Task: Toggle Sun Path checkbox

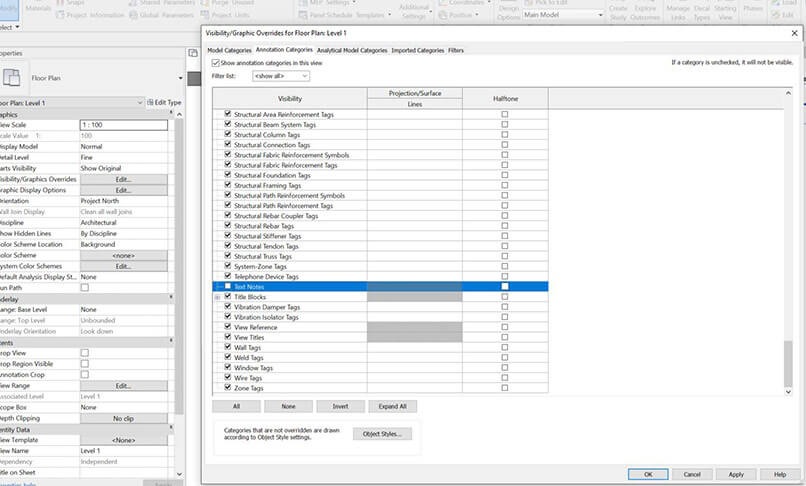Action: [x=85, y=287]
